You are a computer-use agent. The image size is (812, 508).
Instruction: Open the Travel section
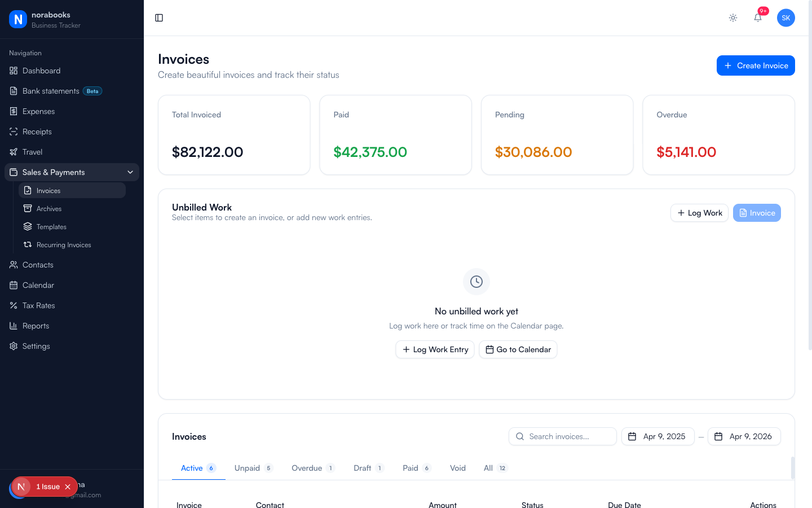point(33,152)
